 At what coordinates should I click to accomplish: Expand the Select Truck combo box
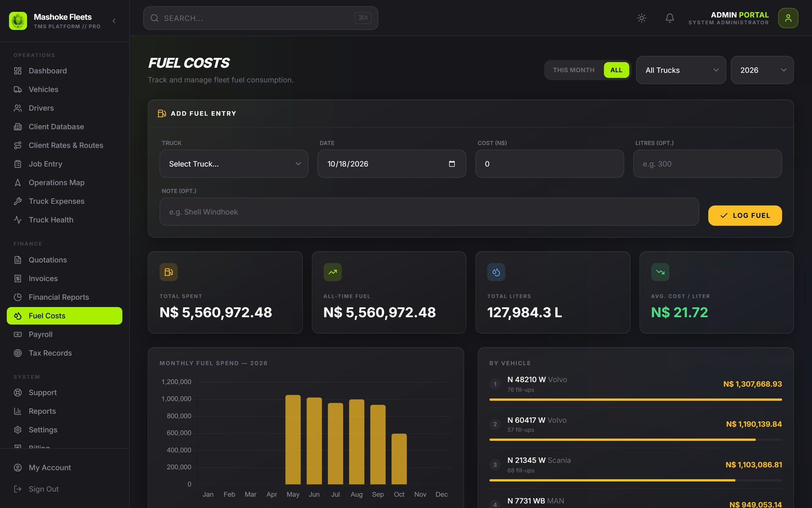pos(234,164)
